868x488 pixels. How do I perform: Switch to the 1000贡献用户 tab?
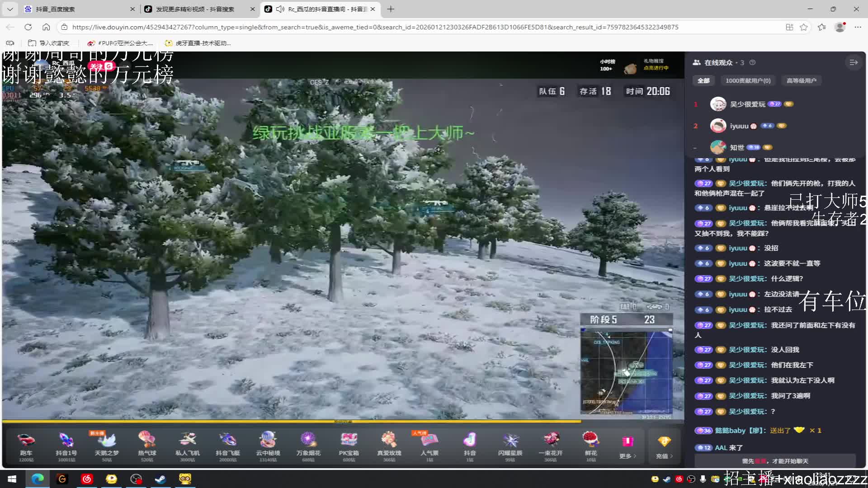[748, 80]
